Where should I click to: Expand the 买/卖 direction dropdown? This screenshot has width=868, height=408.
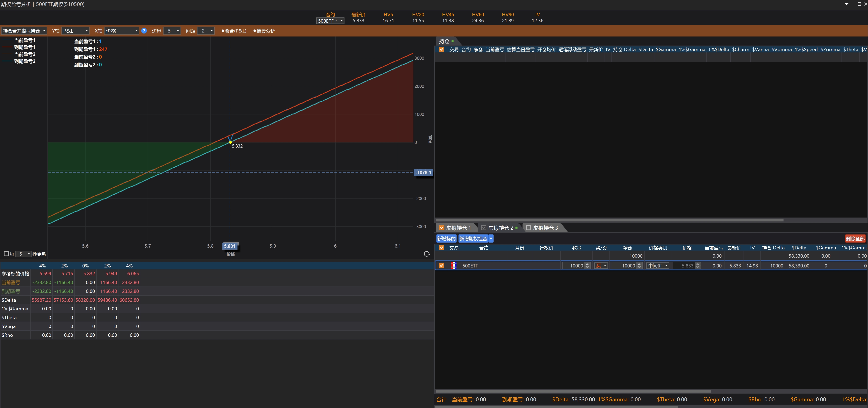click(601, 266)
